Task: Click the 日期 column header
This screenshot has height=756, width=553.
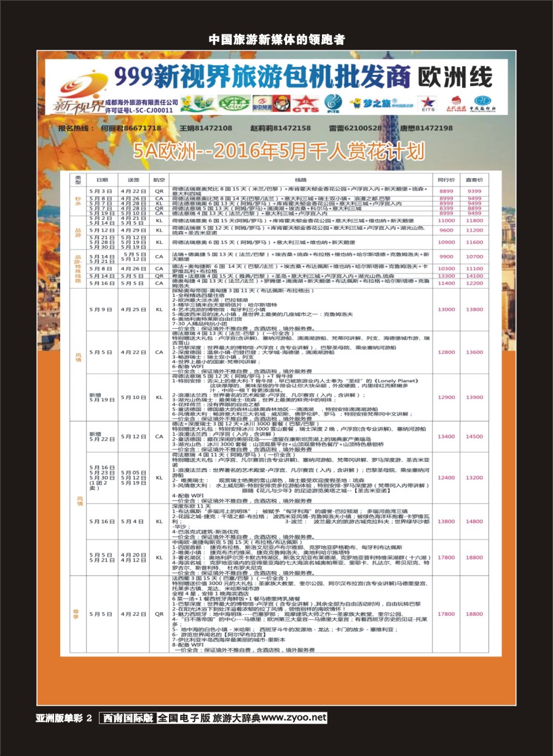Action: tap(101, 179)
